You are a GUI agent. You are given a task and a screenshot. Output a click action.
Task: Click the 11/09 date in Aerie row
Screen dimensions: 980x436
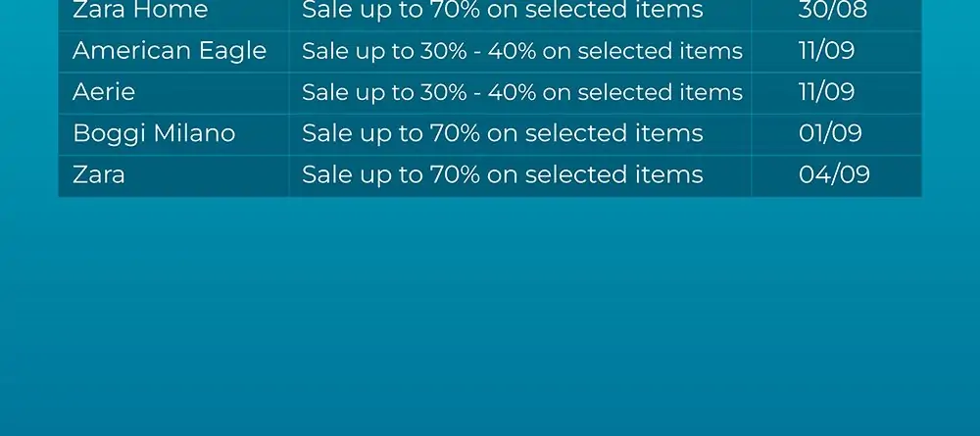point(826,92)
